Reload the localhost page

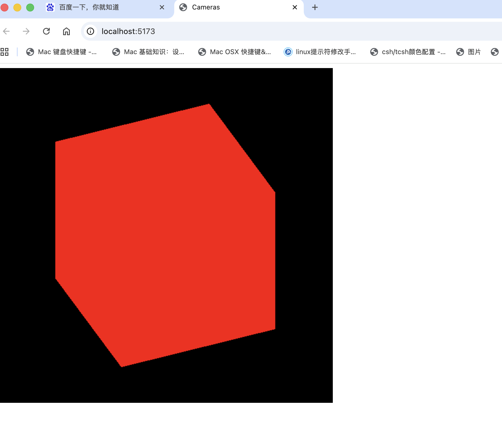[x=46, y=31]
